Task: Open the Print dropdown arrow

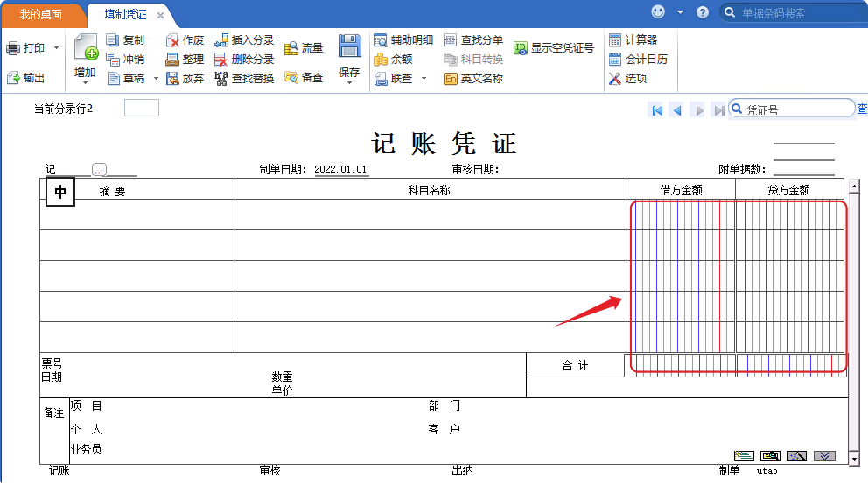Action: 56,48
